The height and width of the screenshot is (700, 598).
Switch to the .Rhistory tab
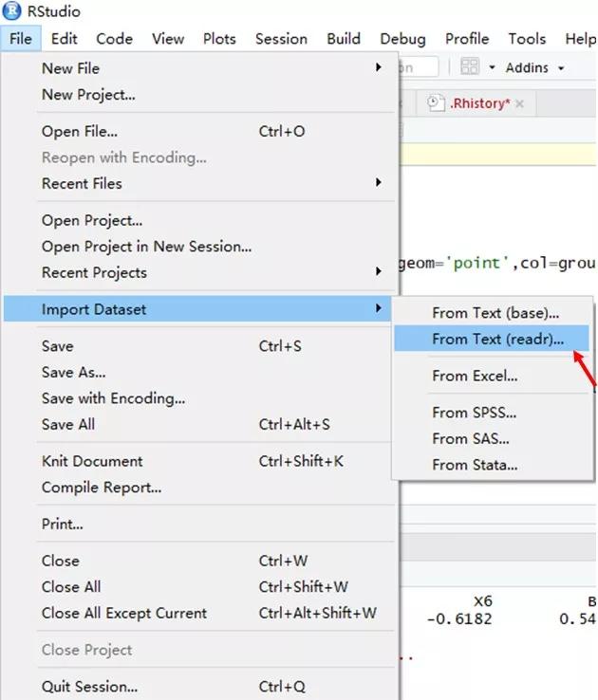point(478,103)
